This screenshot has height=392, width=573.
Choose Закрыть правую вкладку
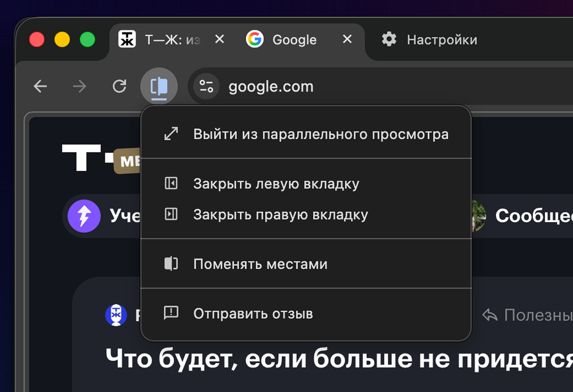306,214
